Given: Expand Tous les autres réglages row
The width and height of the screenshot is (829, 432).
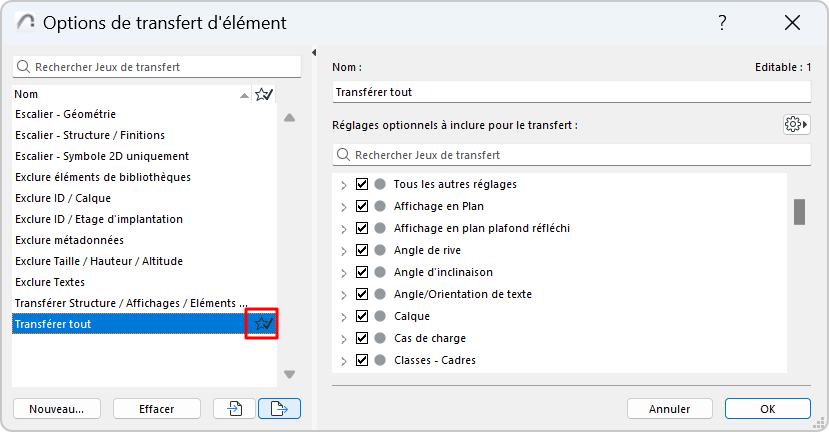Looking at the screenshot, I should 343,184.
